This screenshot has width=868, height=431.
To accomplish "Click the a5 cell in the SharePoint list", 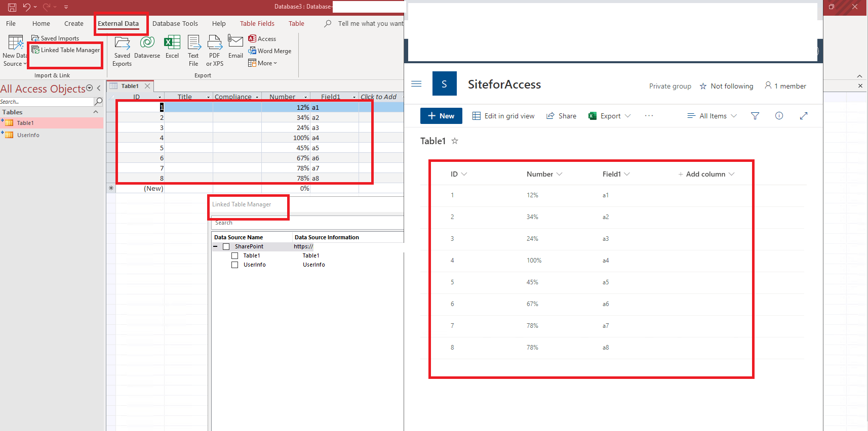I will pos(606,282).
